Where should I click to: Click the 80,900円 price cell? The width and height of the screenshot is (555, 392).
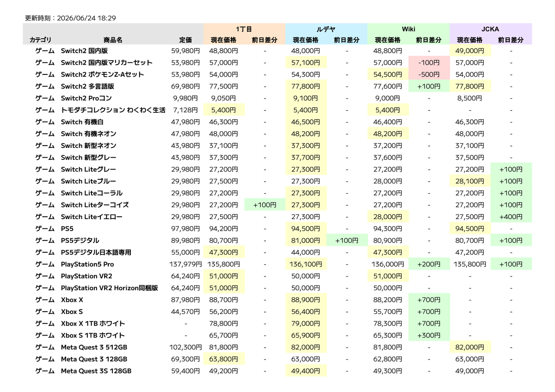click(388, 240)
